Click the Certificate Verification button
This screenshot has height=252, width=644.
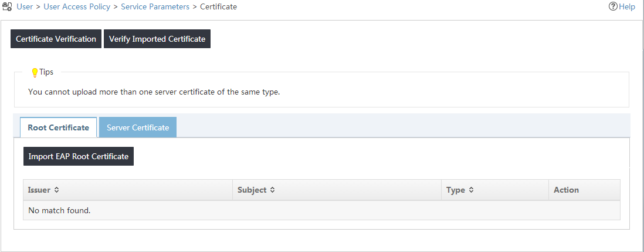56,39
